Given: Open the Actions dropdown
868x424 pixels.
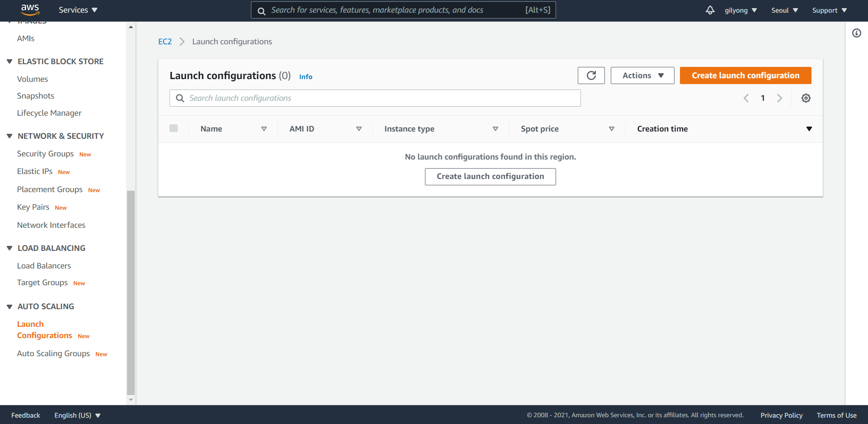Looking at the screenshot, I should click(642, 75).
